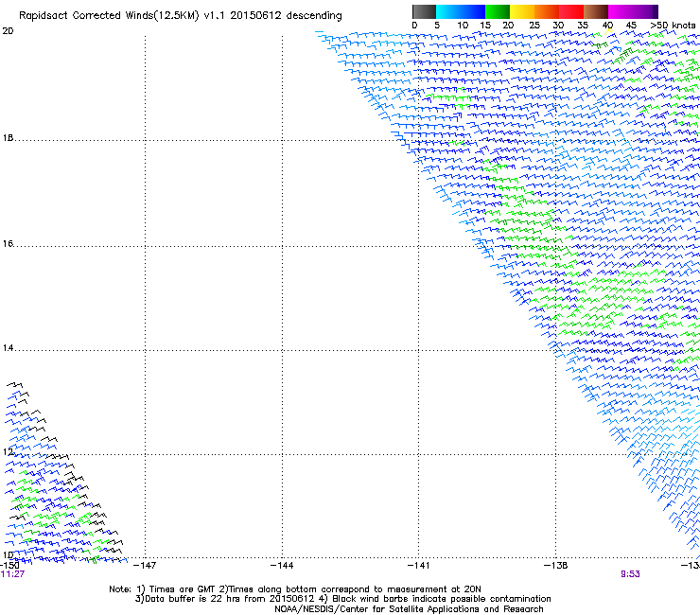Viewport: 700px width, 615px height.
Task: Click the '25' legend tick label
Action: point(534,25)
